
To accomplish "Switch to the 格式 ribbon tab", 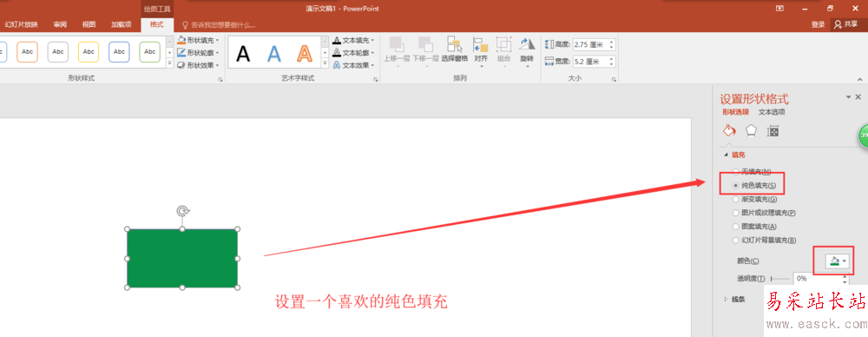I will pos(157,24).
